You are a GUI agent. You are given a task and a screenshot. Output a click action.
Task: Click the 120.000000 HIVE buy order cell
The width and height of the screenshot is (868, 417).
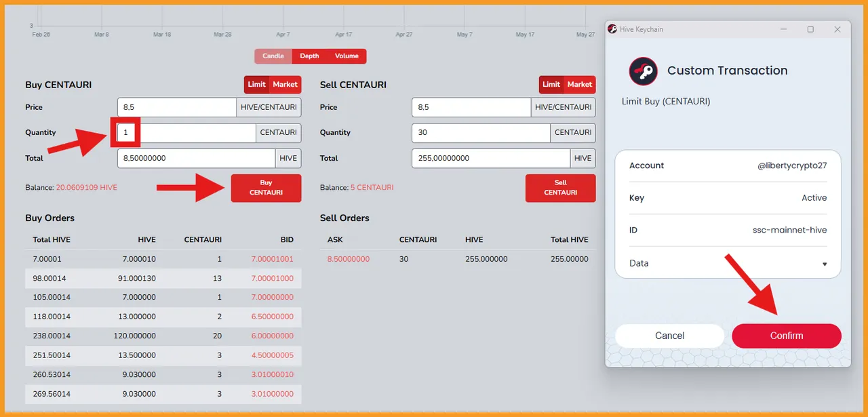(x=134, y=336)
